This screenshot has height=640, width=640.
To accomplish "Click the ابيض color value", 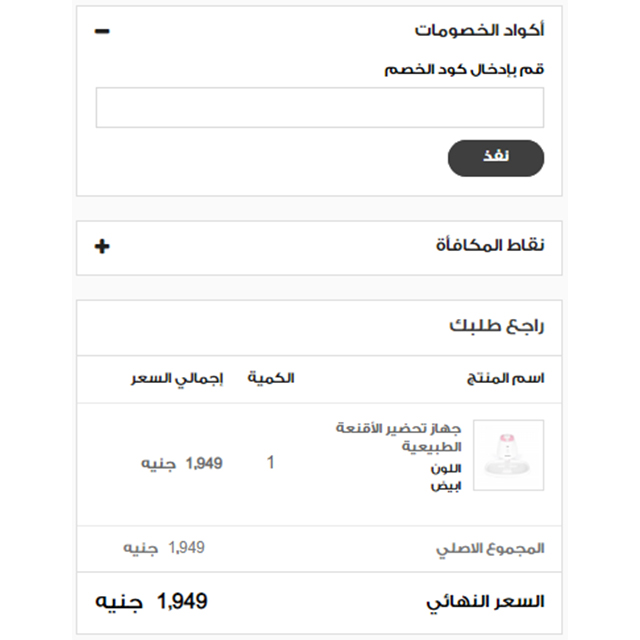I will point(446,486).
